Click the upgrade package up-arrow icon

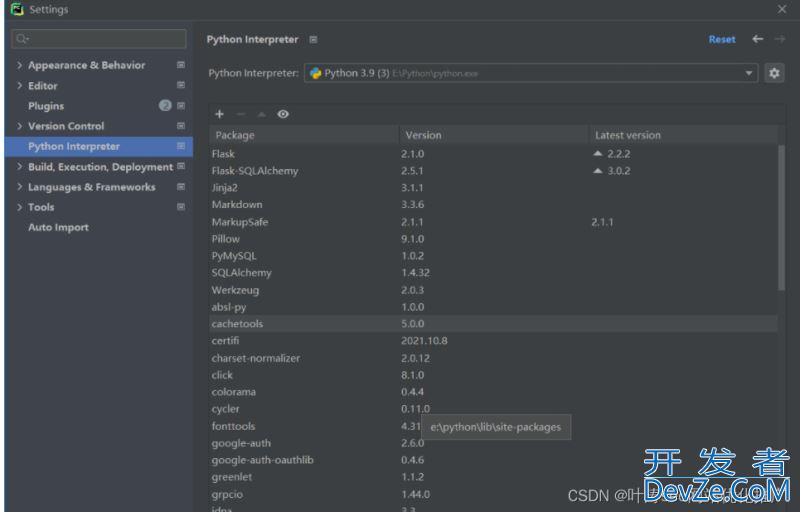click(262, 114)
